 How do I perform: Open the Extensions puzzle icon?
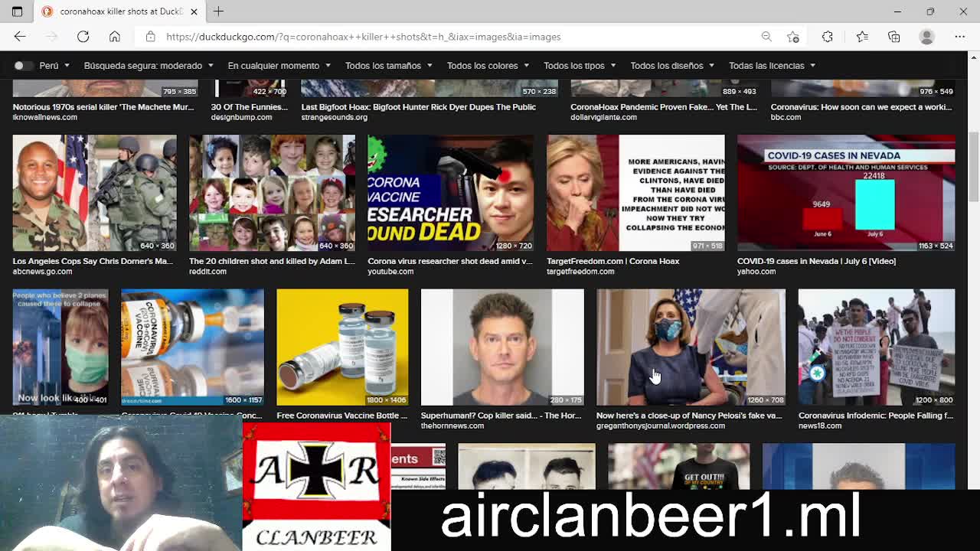pyautogui.click(x=828, y=37)
